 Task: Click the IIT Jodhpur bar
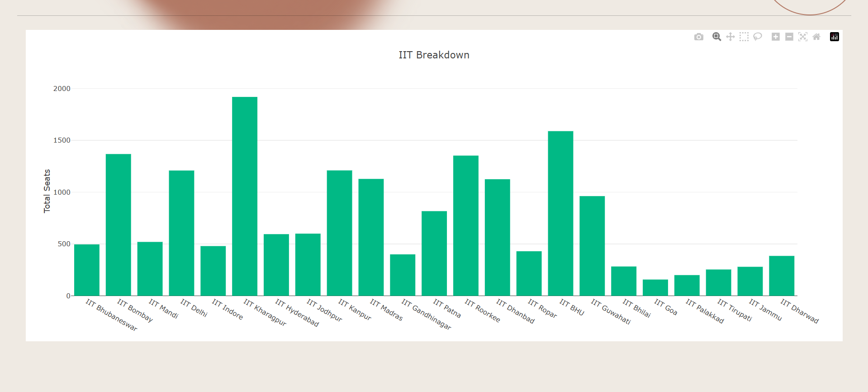(x=308, y=264)
